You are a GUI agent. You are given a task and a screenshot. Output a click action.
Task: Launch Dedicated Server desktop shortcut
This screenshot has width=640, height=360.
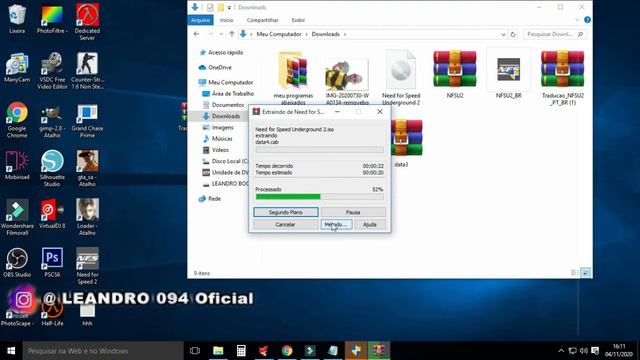point(87,22)
